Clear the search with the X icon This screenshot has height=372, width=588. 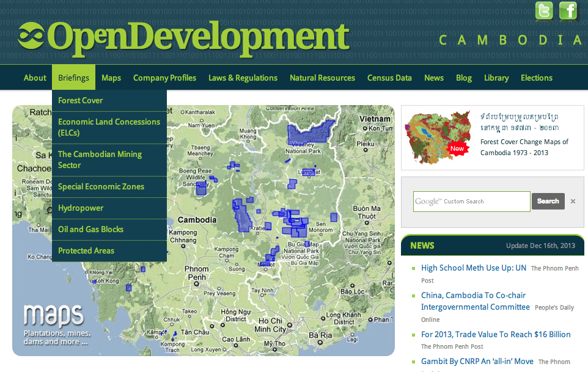click(x=573, y=201)
